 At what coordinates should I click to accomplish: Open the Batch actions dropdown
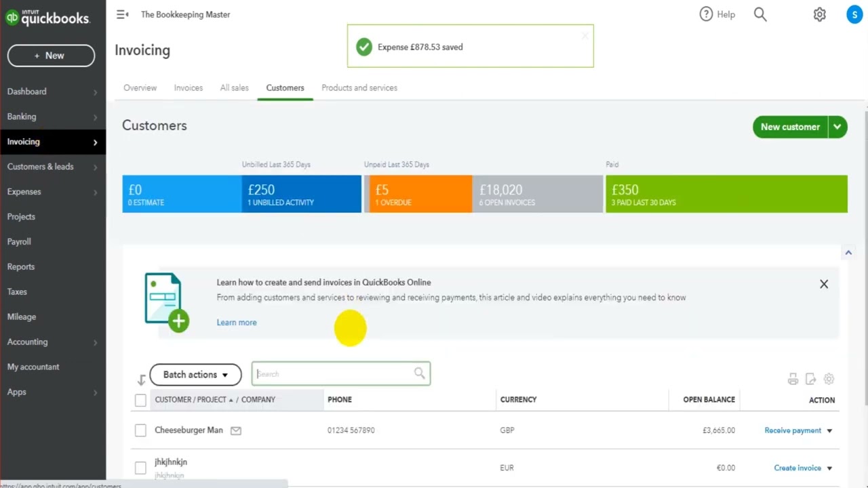[195, 375]
